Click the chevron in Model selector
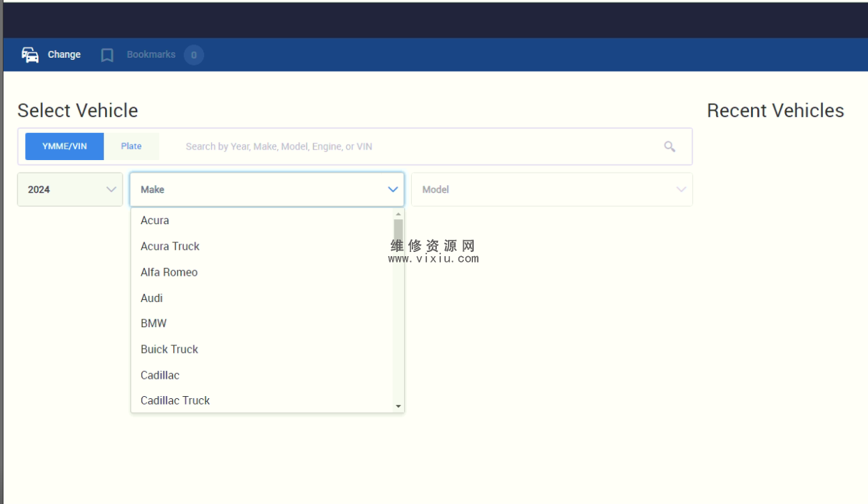868x504 pixels. (x=681, y=189)
